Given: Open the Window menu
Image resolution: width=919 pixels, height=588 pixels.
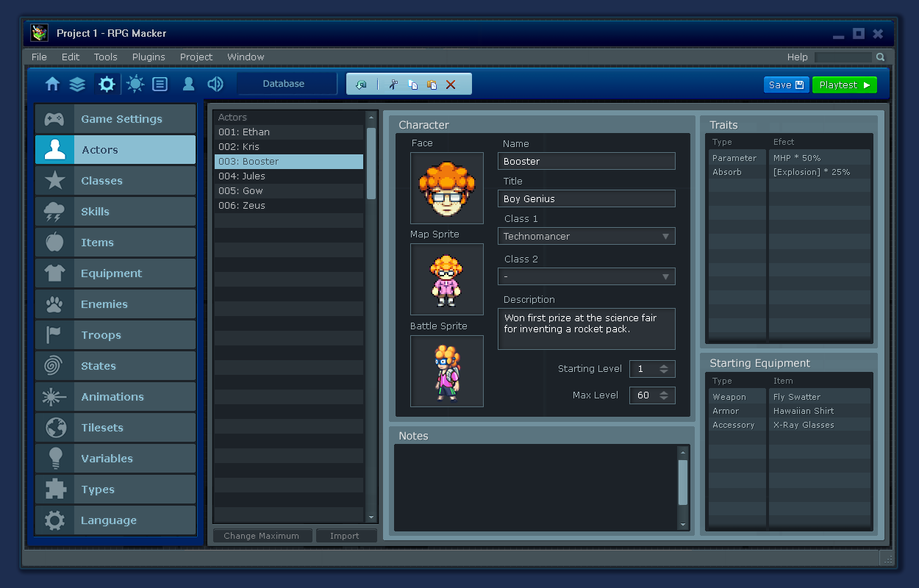Looking at the screenshot, I should pos(246,57).
